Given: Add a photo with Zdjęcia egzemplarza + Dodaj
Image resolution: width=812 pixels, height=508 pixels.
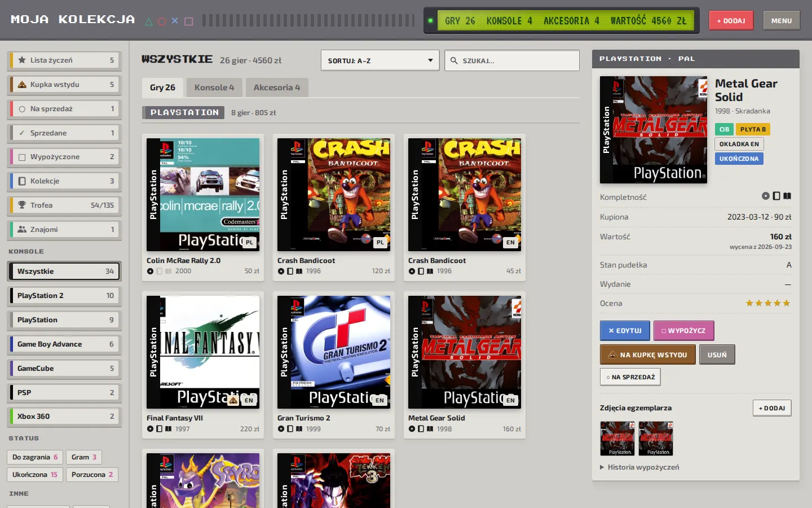Looking at the screenshot, I should pyautogui.click(x=772, y=408).
